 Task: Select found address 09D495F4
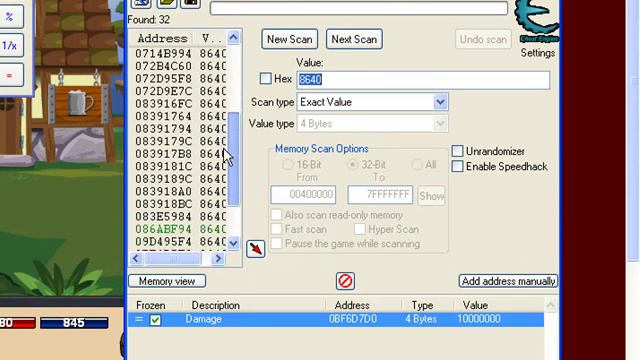pos(163,242)
